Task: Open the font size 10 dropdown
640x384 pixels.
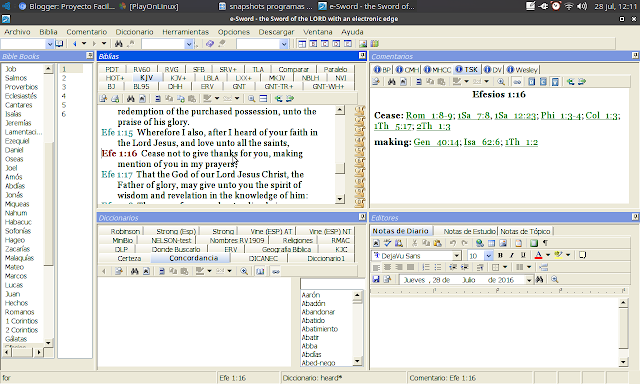Action: [x=489, y=256]
